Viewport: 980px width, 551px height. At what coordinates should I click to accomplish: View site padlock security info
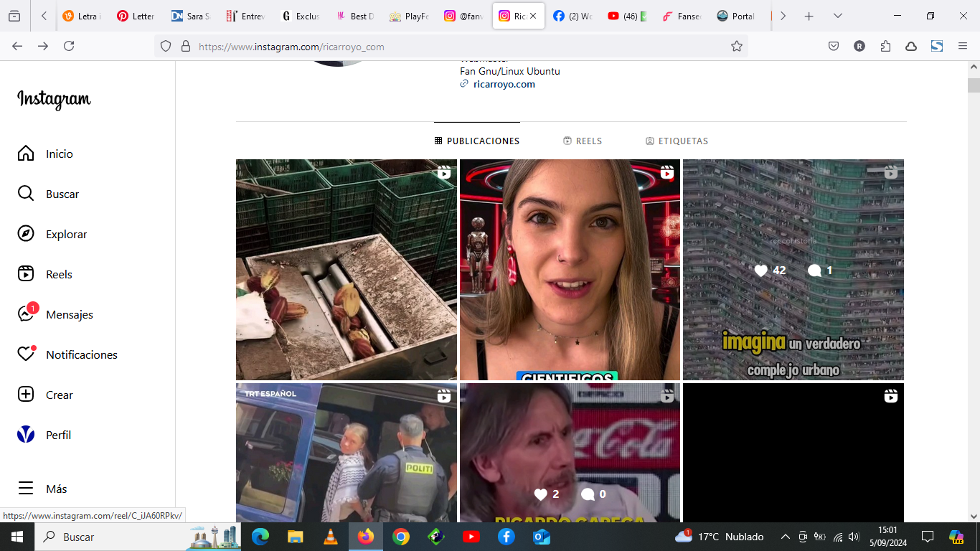185,46
